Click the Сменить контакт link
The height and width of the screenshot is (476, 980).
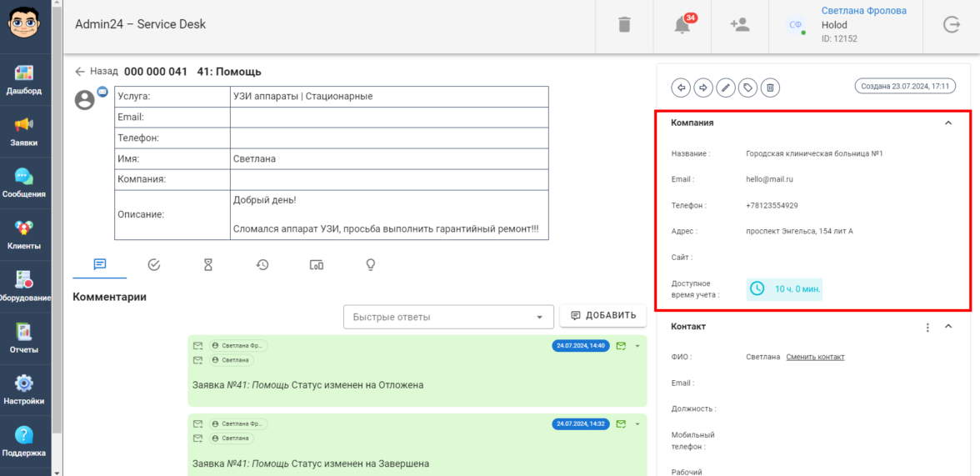pyautogui.click(x=815, y=357)
